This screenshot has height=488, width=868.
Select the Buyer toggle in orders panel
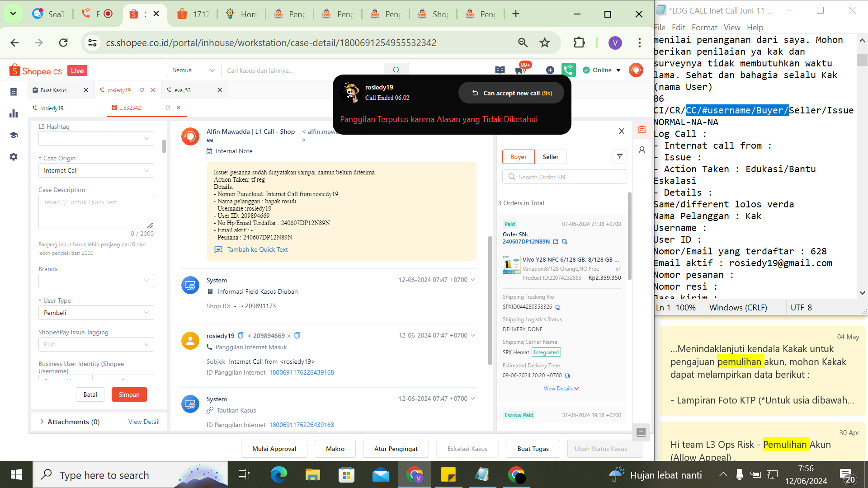tap(518, 157)
